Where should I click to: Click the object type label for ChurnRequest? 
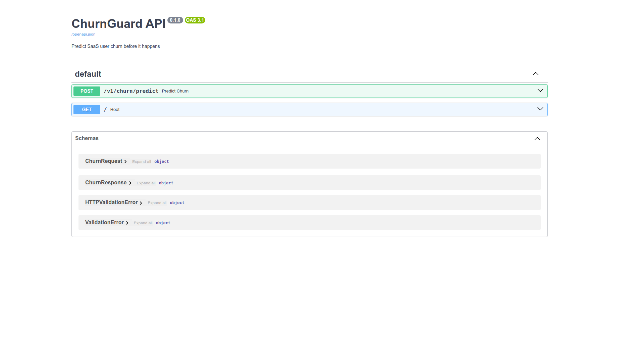pyautogui.click(x=162, y=162)
